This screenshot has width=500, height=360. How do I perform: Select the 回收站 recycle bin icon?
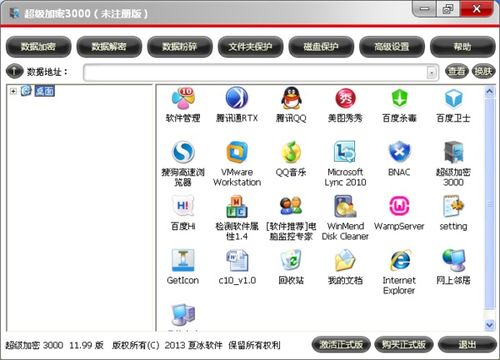pos(291,261)
